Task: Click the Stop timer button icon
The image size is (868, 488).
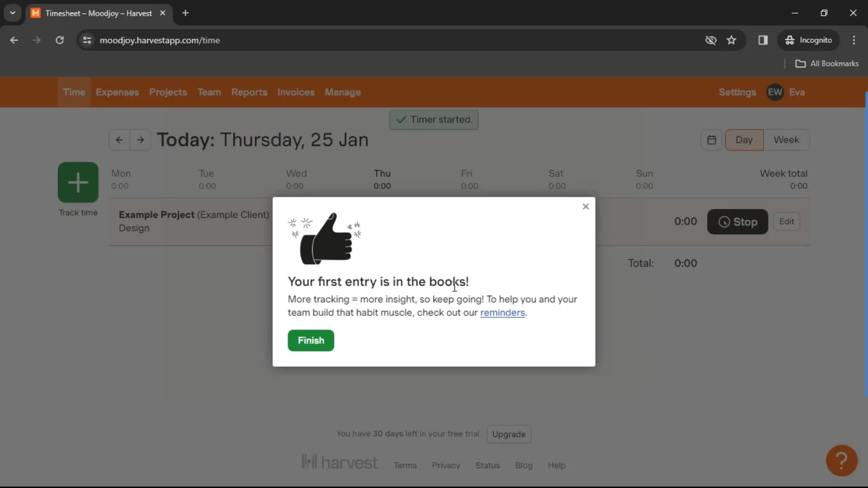Action: click(x=725, y=222)
